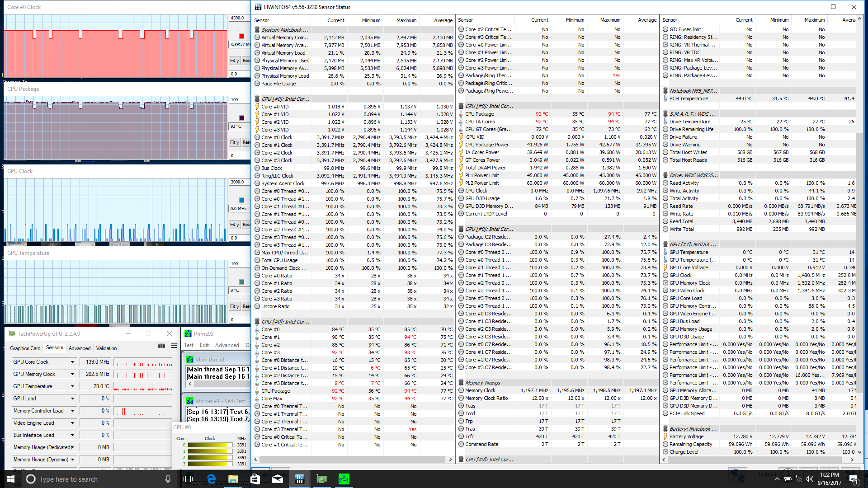Click the Windows Start button
The height and width of the screenshot is (488, 868).
(10, 479)
